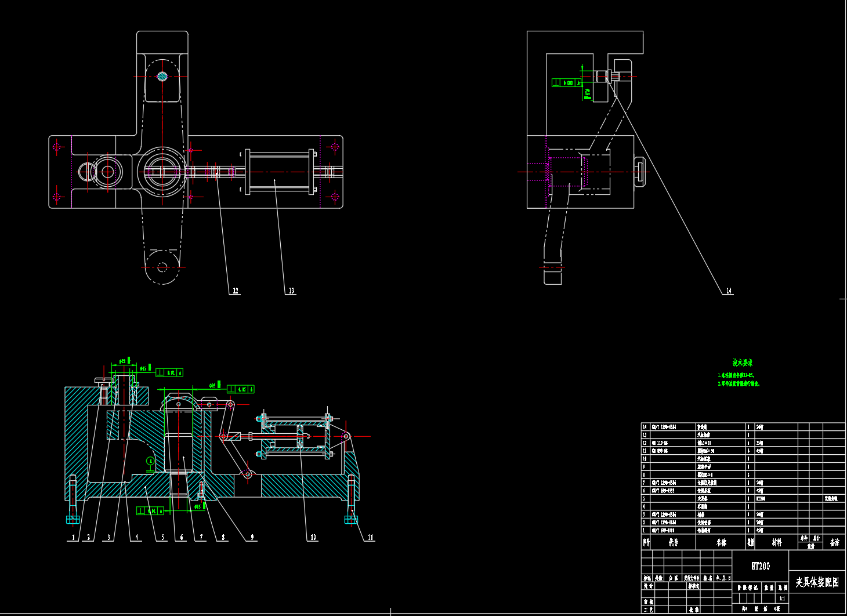Click item number 13 in the parts list
Screen dimensions: 847x616
pos(645,434)
